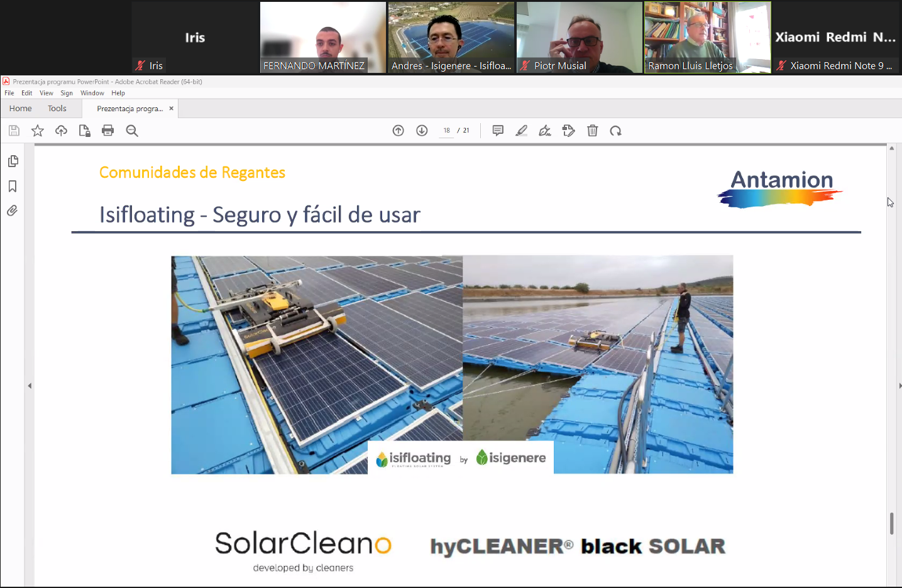Save the file with the floppy disk icon
This screenshot has width=902, height=588.
pyautogui.click(x=14, y=131)
